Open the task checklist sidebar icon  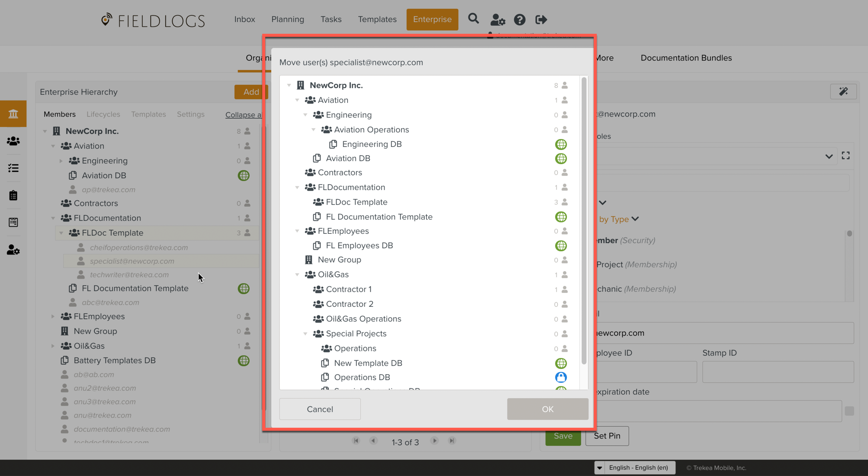point(13,168)
